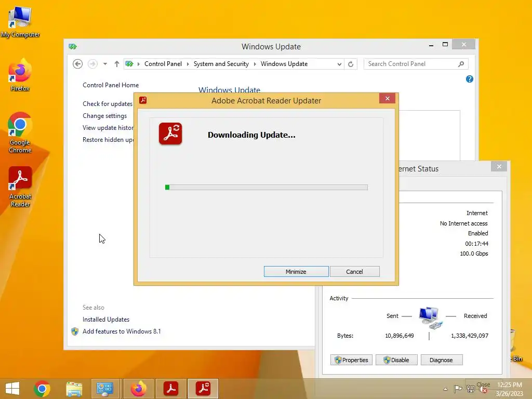The width and height of the screenshot is (532, 399).
Task: Select System and Security breadcrumb
Action: [x=221, y=64]
